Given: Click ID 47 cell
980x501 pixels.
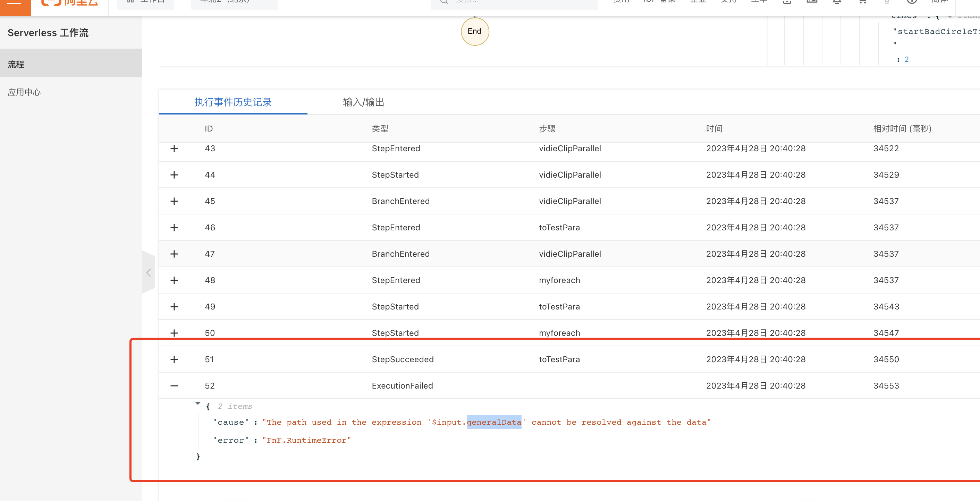Looking at the screenshot, I should (x=210, y=254).
